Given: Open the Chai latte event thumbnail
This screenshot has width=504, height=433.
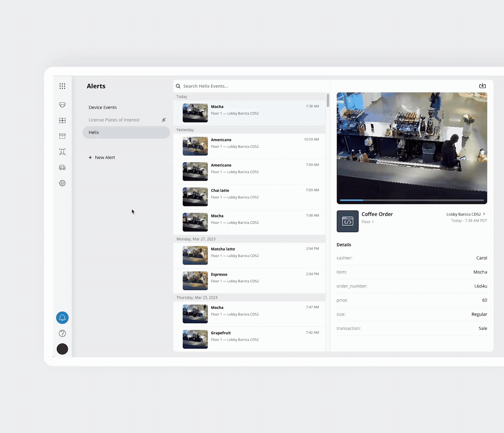Looking at the screenshot, I should (195, 197).
